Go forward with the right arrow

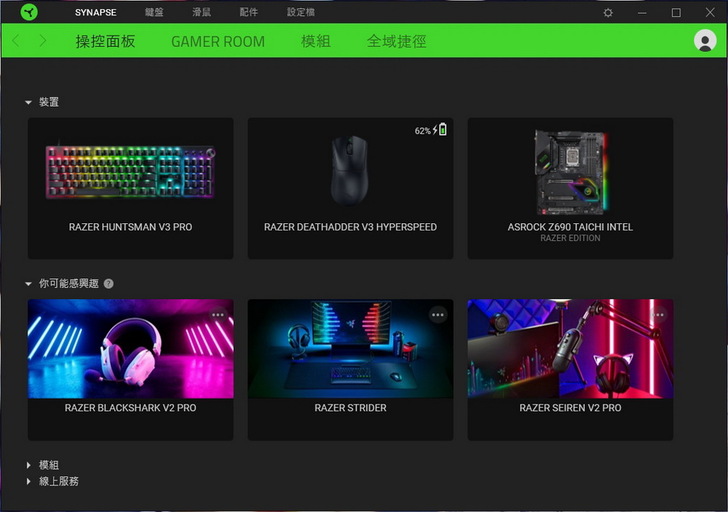43,41
